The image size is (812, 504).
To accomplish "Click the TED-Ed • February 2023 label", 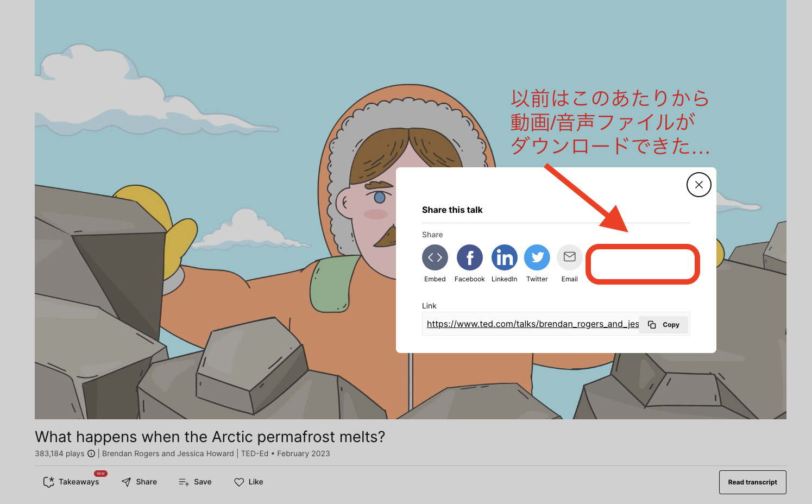I will point(286,453).
